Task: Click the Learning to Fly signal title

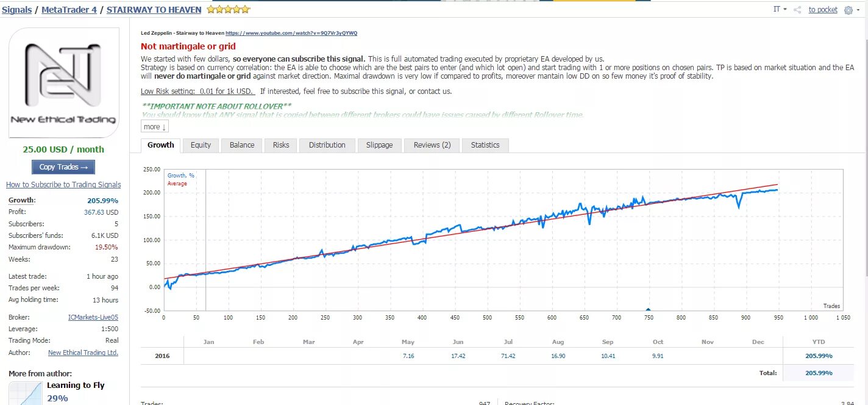Action: [76, 385]
